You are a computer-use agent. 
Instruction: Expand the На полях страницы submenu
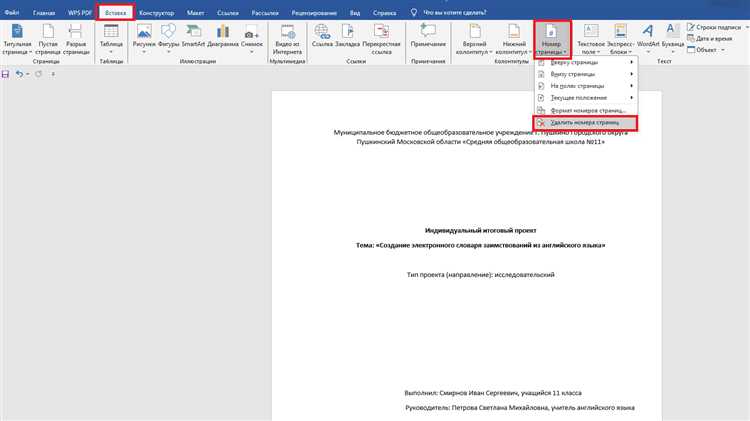pos(585,86)
